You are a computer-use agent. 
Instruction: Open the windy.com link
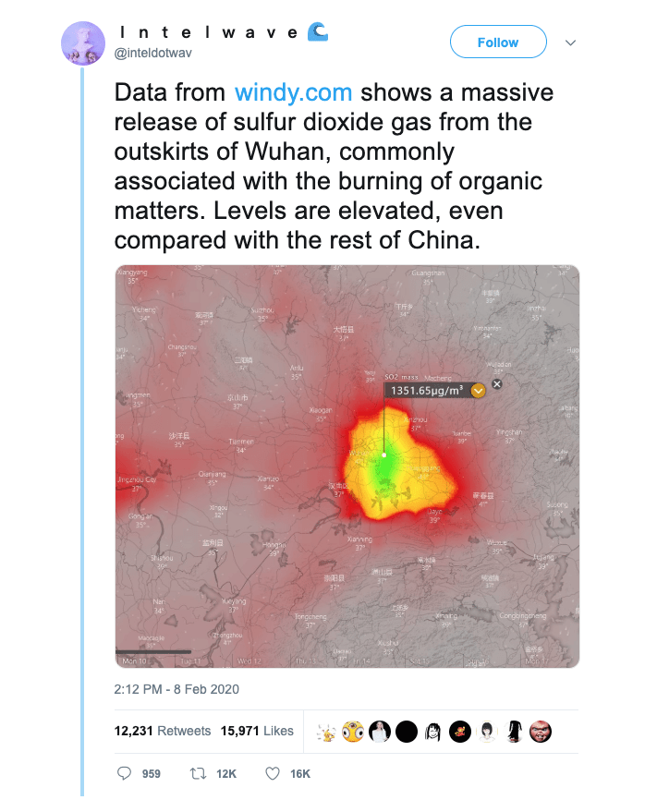[293, 92]
